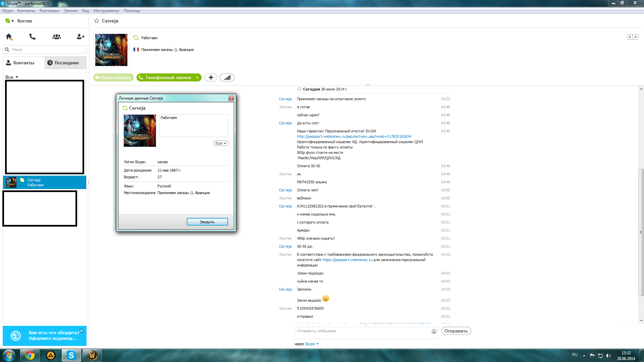Image resolution: width=644 pixels, height=362 pixels.
Task: Open the status dropdown beside Костик
Action: pyautogui.click(x=10, y=21)
